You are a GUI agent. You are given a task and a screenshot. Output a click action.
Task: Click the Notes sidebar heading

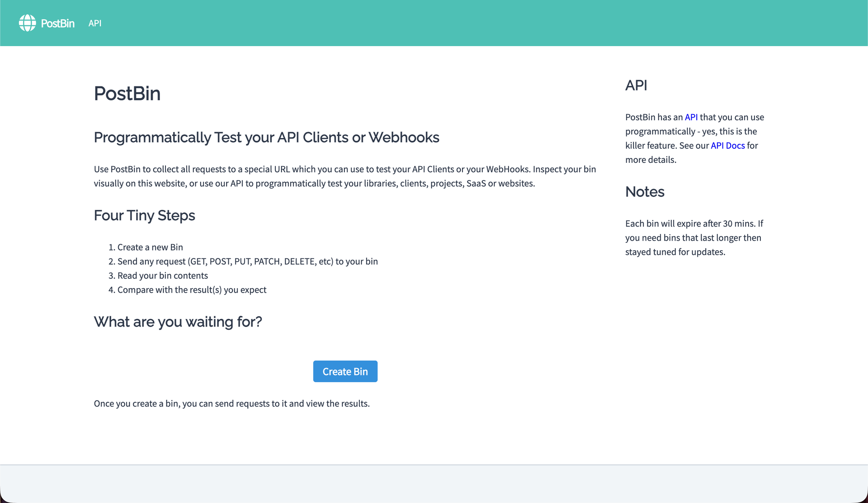(x=645, y=192)
